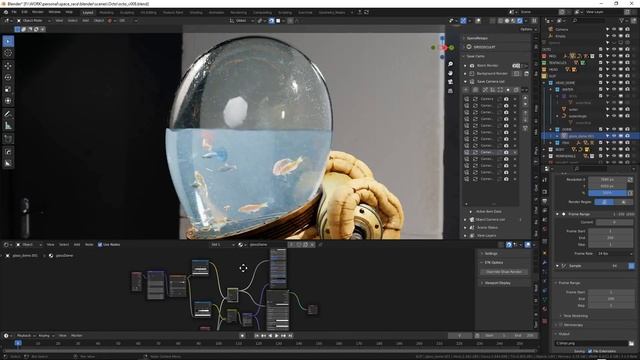This screenshot has height=360, width=640.
Task: Toggle eye visibility for HEAD_DOME collection
Action: pos(614,82)
